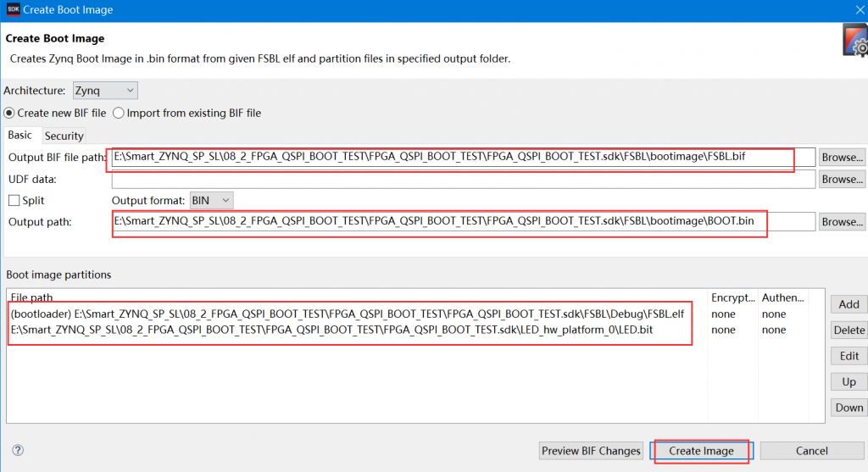Screen dimensions: 868x472
Task: Browse for Output BIF file path
Action: [842, 158]
